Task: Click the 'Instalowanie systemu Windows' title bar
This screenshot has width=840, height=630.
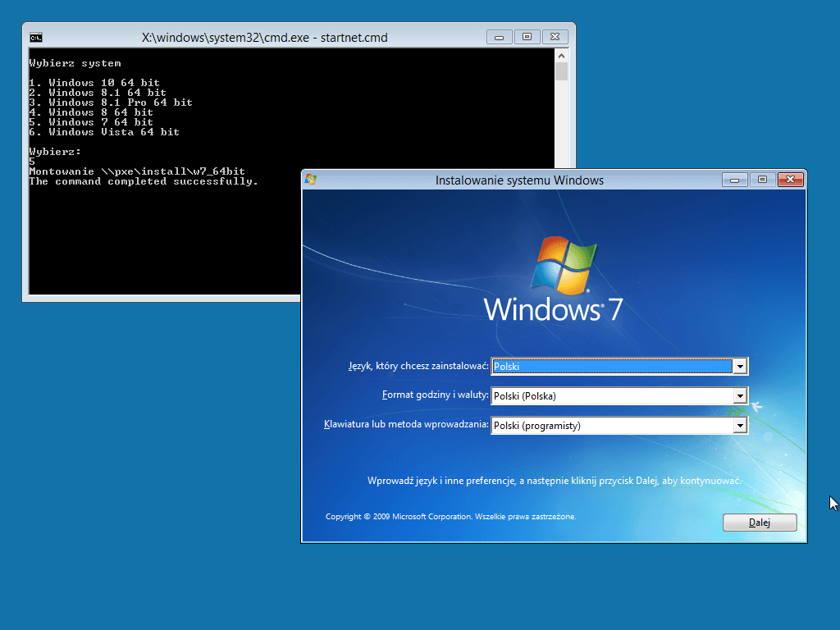Action: 519,180
